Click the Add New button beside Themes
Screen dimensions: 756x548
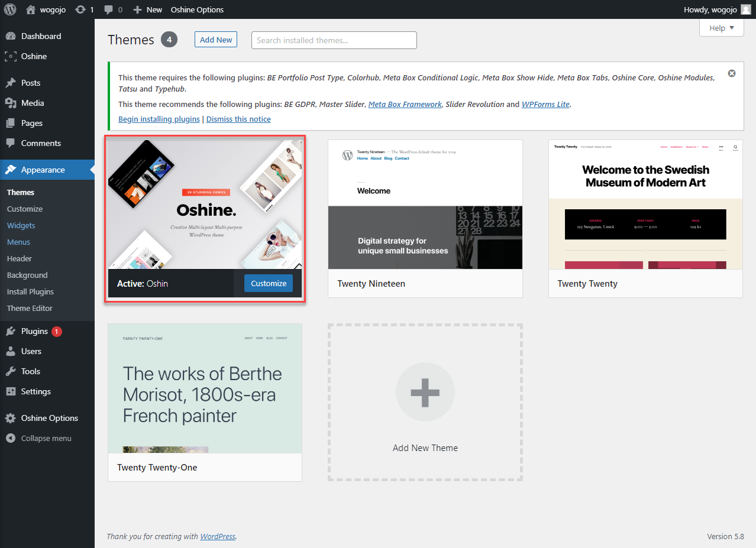[216, 40]
